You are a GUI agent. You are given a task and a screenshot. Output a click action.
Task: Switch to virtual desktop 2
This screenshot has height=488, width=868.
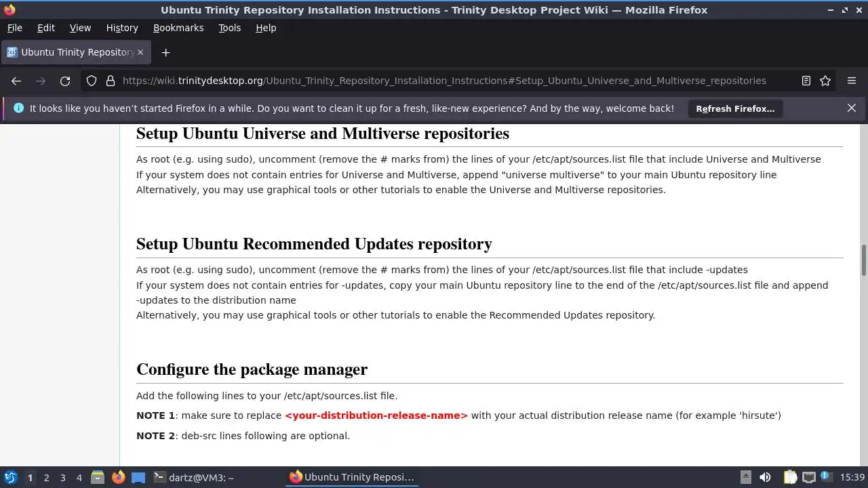[46, 477]
